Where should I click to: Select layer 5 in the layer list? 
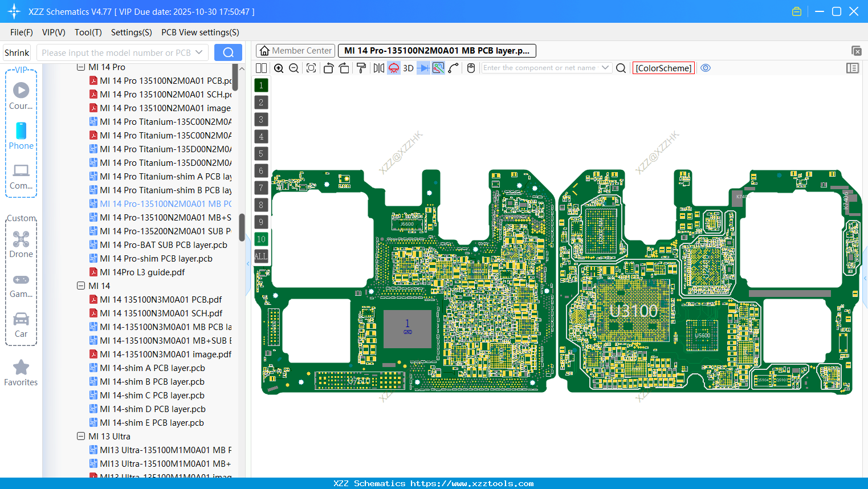pyautogui.click(x=260, y=153)
